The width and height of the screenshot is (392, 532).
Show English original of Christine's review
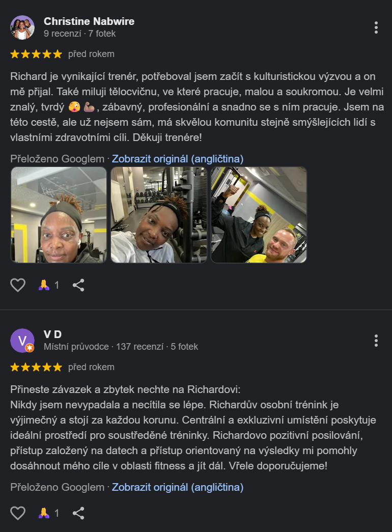coord(178,159)
